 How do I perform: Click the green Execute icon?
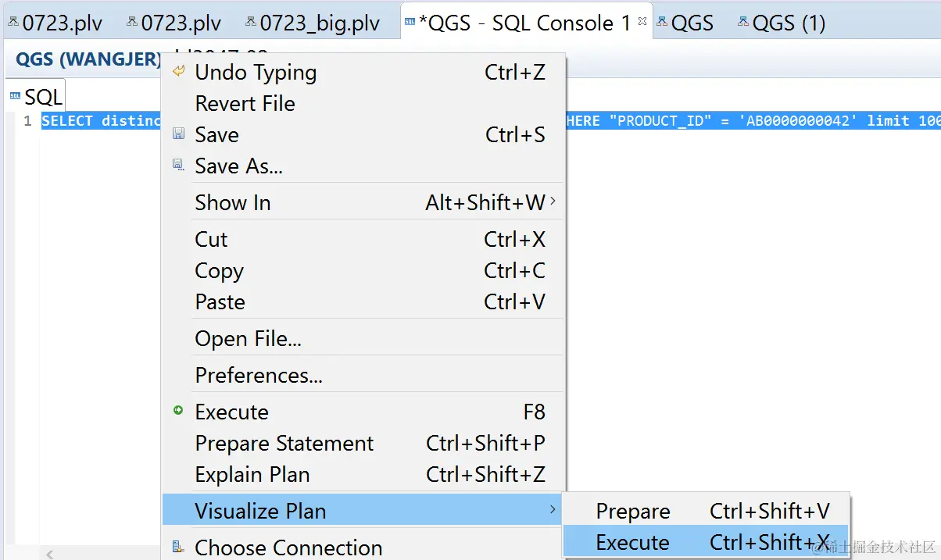tap(178, 411)
